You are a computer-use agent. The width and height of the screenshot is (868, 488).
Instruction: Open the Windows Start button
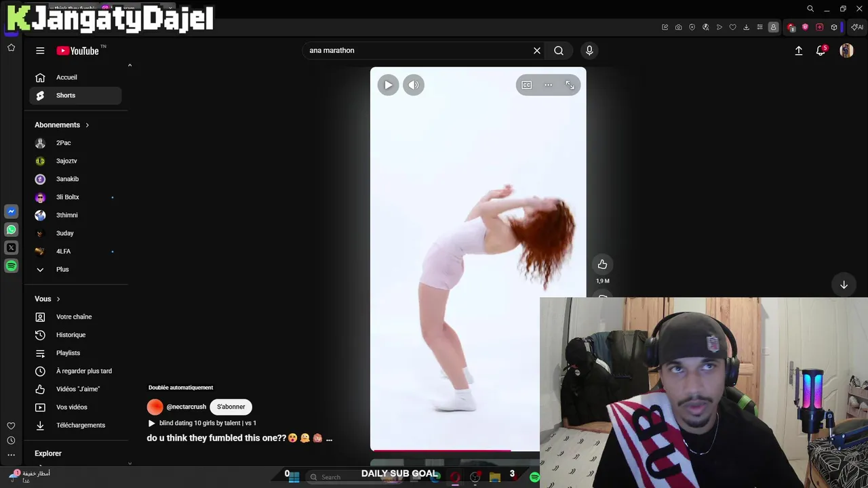coord(294,477)
